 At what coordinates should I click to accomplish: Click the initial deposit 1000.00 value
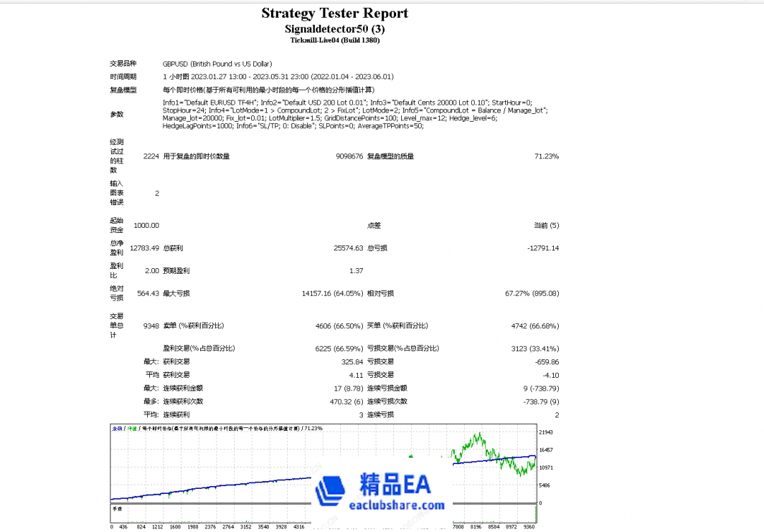[146, 226]
